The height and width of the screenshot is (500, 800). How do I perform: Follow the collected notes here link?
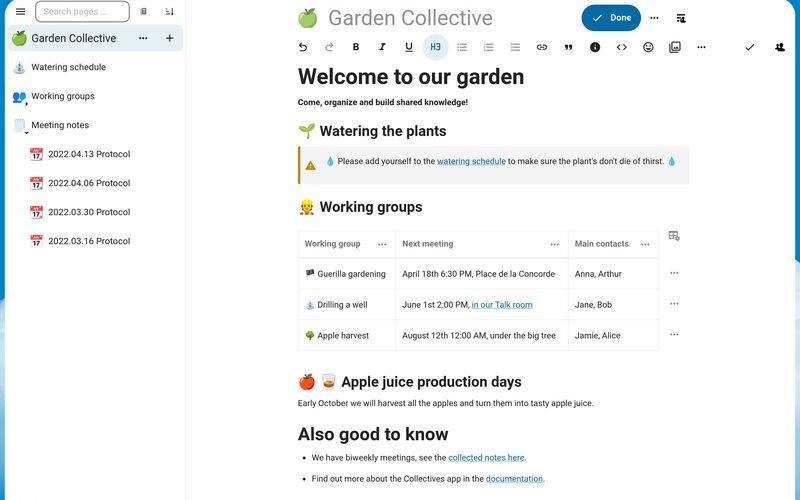486,458
